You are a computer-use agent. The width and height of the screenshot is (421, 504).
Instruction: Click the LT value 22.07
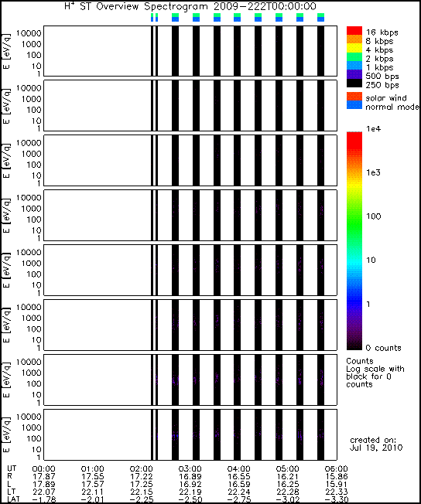[44, 492]
